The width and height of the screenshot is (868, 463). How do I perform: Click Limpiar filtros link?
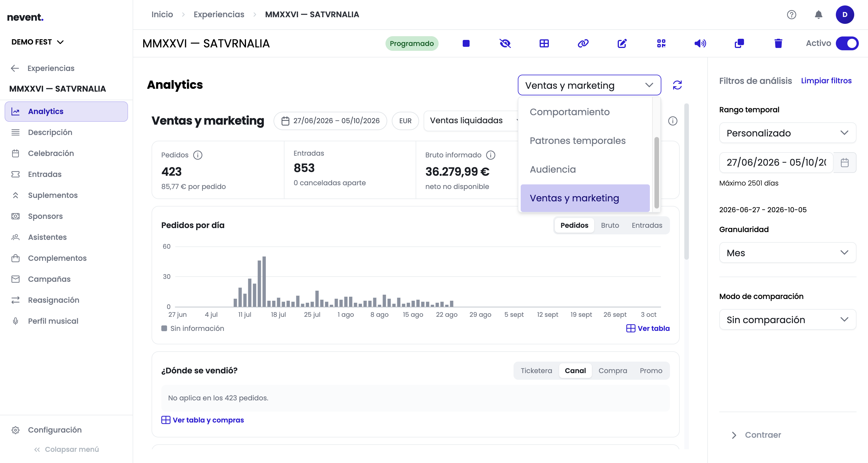pyautogui.click(x=826, y=81)
